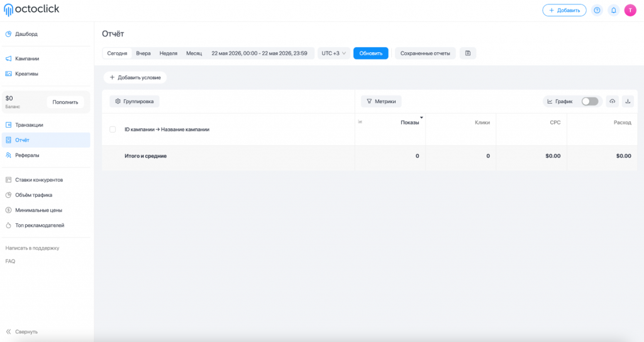The width and height of the screenshot is (644, 342).
Task: Open the UTC +3 timezone dropdown
Action: pos(333,53)
